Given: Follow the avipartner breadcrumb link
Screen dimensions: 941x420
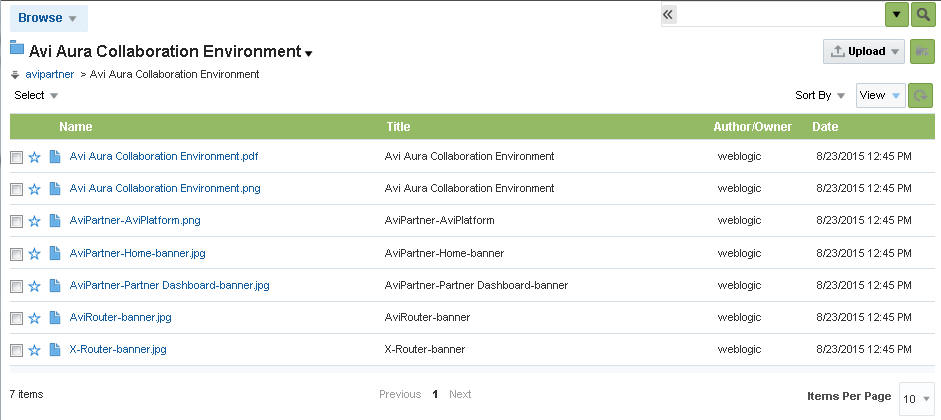Looking at the screenshot, I should pyautogui.click(x=50, y=74).
